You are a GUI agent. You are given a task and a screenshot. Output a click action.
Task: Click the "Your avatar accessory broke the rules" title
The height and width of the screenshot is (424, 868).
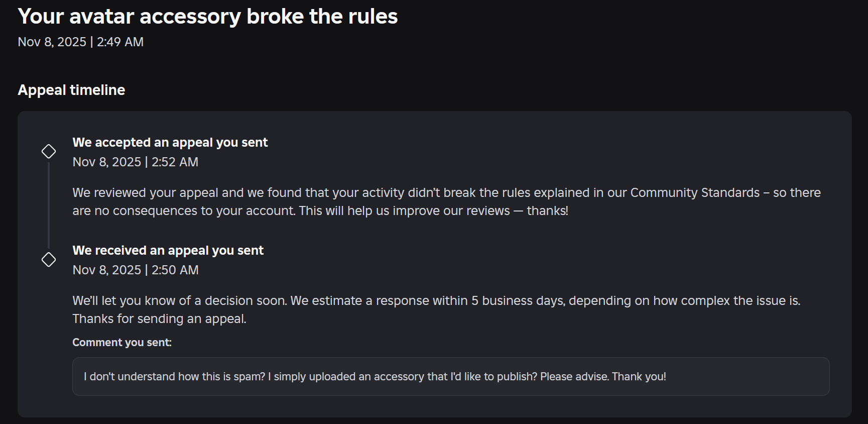[x=208, y=17]
